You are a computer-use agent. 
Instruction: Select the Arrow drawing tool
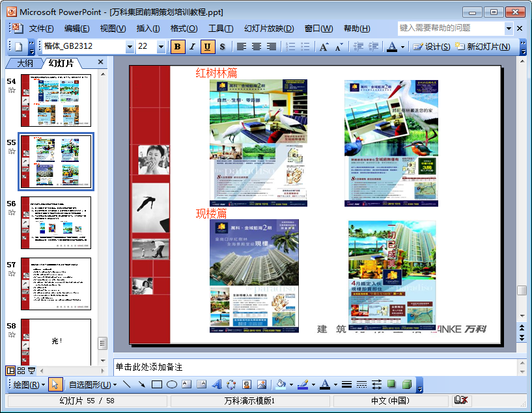[141, 384]
